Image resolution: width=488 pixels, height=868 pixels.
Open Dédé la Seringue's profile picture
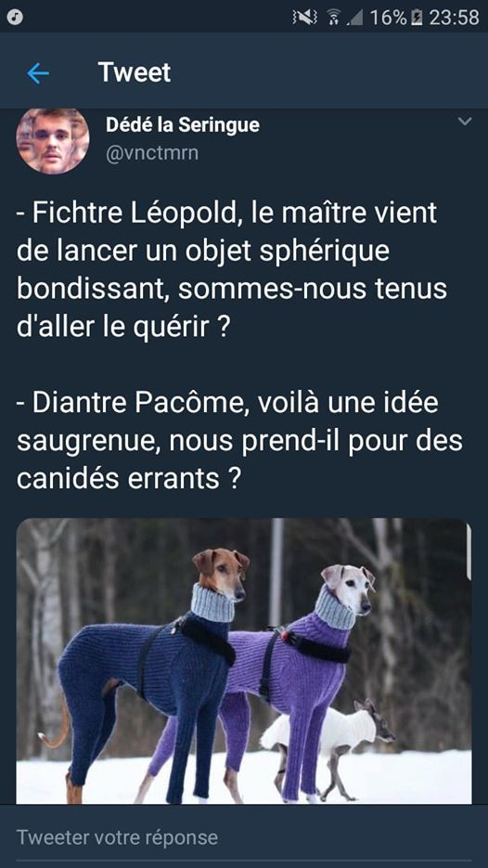[x=53, y=140]
